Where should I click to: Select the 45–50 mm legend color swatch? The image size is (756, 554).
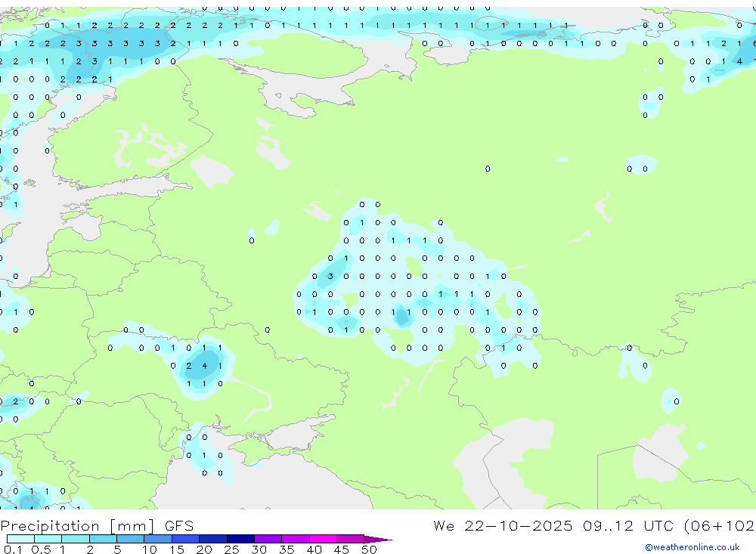click(x=350, y=539)
